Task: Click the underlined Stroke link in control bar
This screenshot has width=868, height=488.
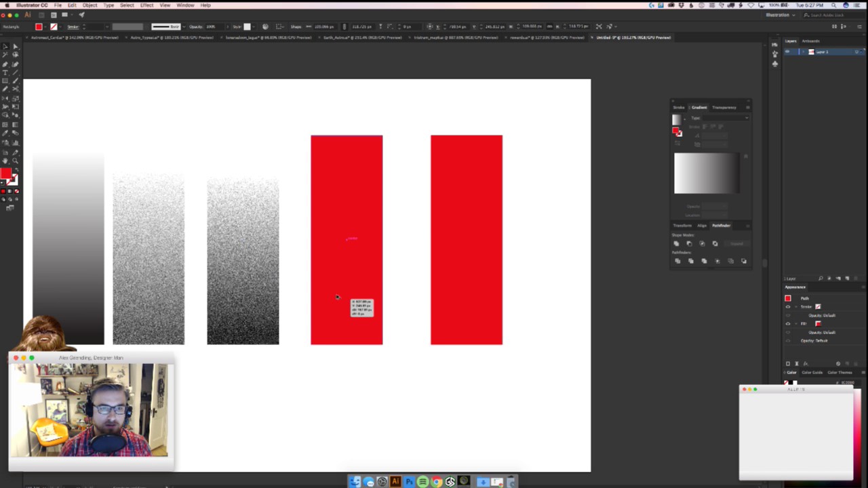Action: (x=72, y=26)
